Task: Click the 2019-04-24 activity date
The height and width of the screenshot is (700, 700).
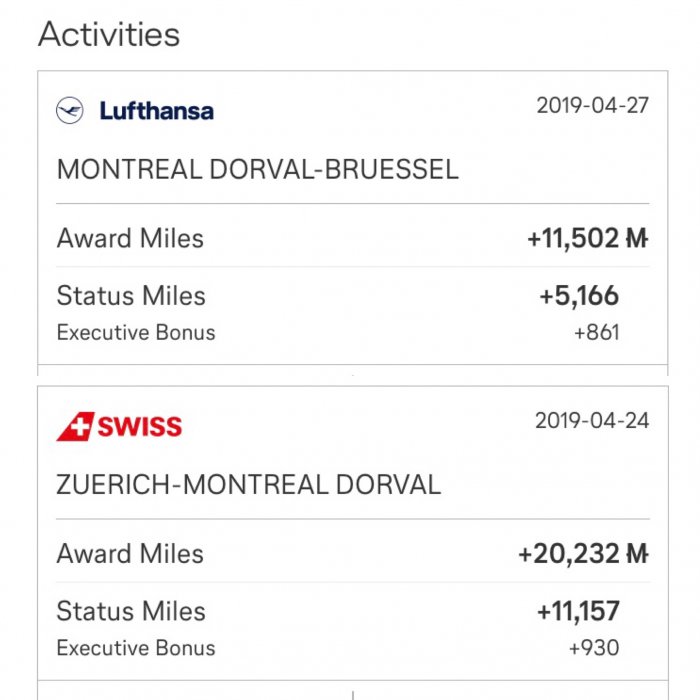Action: tap(592, 420)
